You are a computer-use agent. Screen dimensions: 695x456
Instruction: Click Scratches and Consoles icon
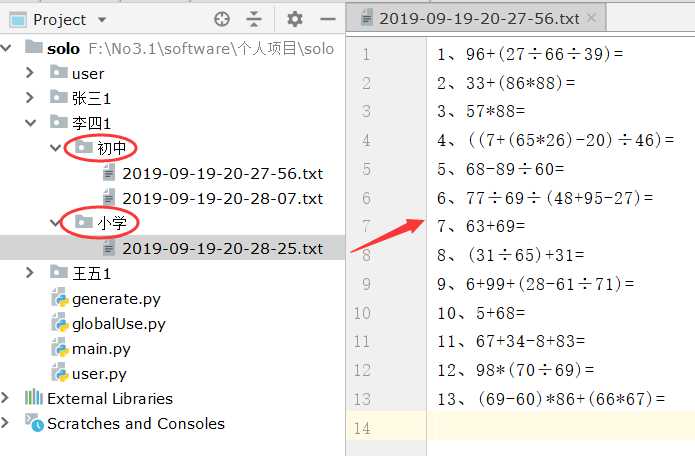[x=34, y=423]
